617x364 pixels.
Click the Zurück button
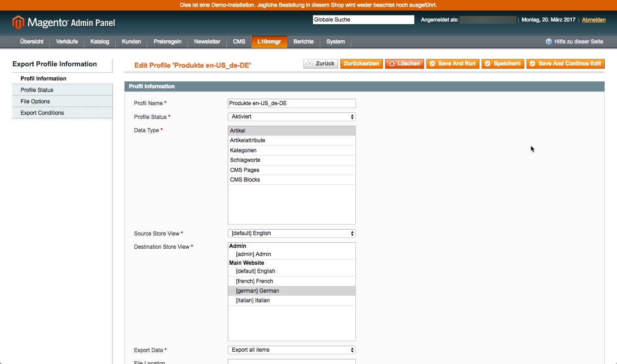(x=321, y=64)
